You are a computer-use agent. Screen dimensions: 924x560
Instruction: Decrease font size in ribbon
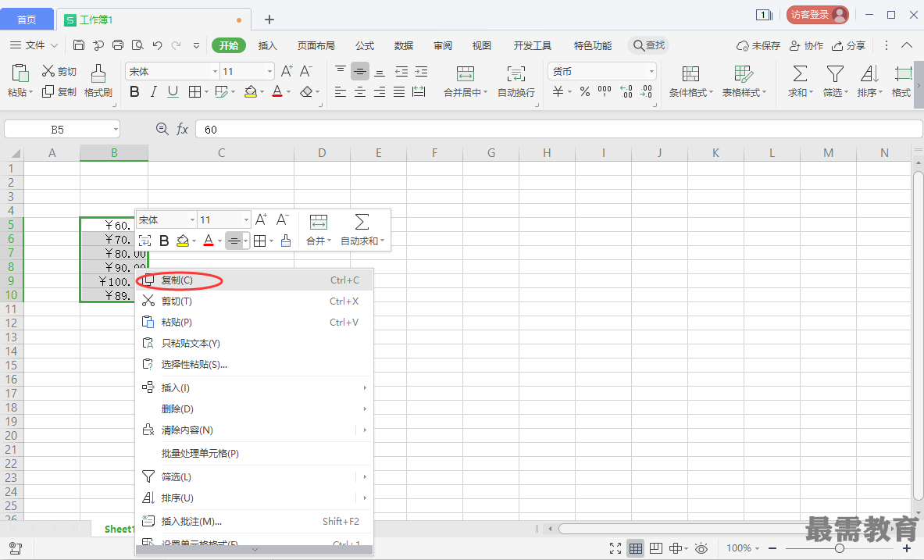click(306, 71)
